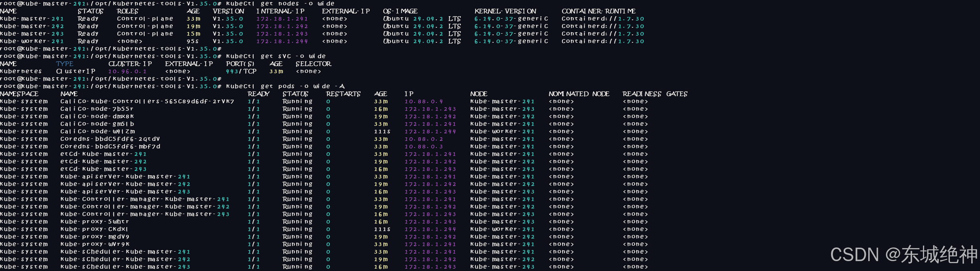The height and width of the screenshot is (271, 980).
Task: Click pod name kube-scheduler-kube-master-241
Action: coord(125,252)
